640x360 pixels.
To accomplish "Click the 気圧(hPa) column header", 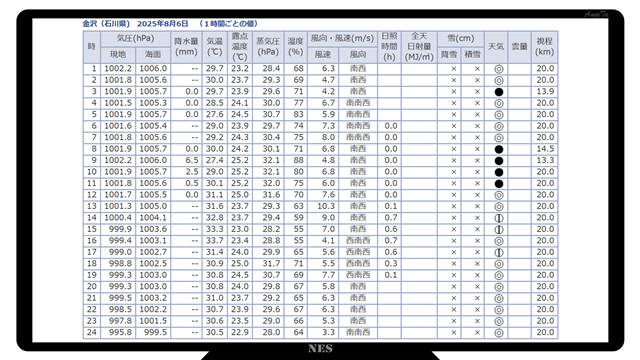I will pos(136,39).
